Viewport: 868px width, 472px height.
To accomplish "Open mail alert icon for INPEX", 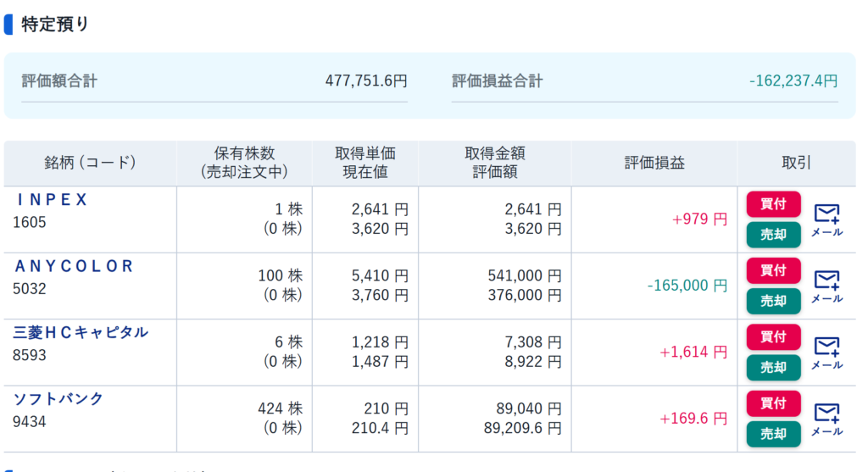I will click(x=826, y=219).
